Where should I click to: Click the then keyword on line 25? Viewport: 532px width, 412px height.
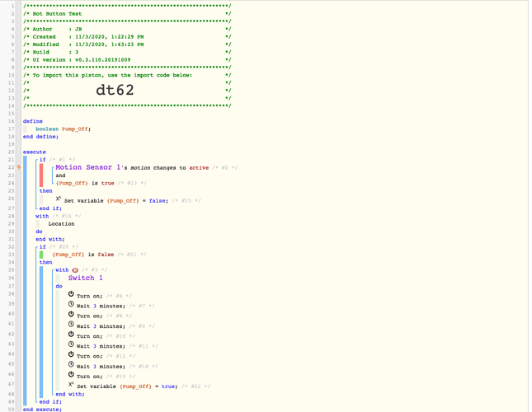point(46,190)
